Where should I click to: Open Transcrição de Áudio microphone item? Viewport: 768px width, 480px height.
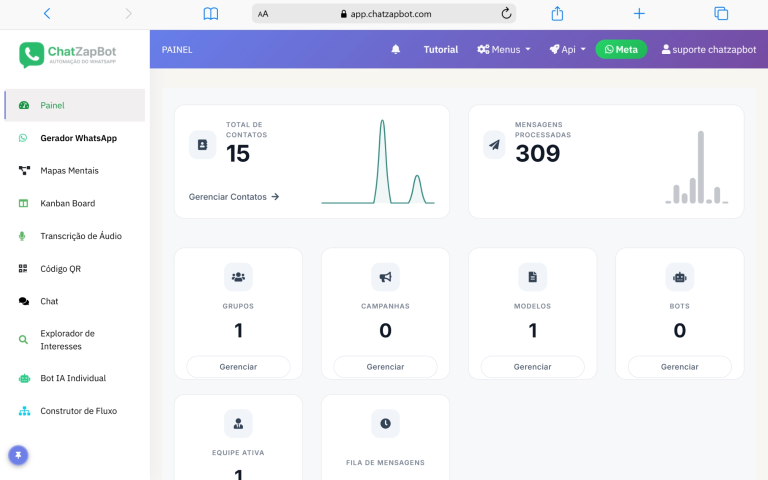pos(80,236)
